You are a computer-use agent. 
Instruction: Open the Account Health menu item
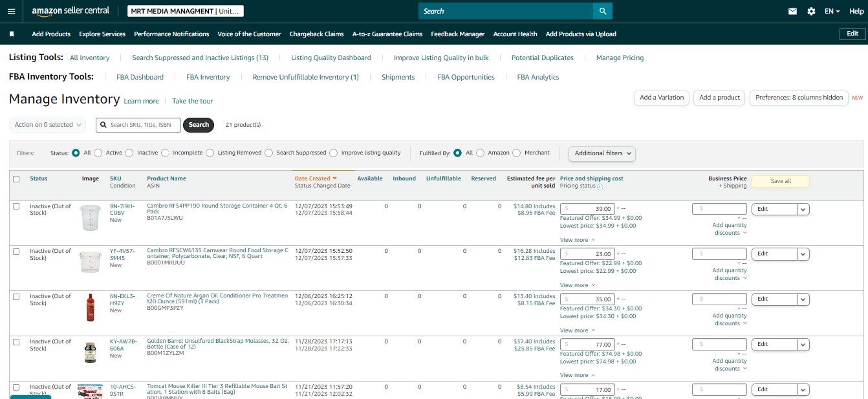515,34
